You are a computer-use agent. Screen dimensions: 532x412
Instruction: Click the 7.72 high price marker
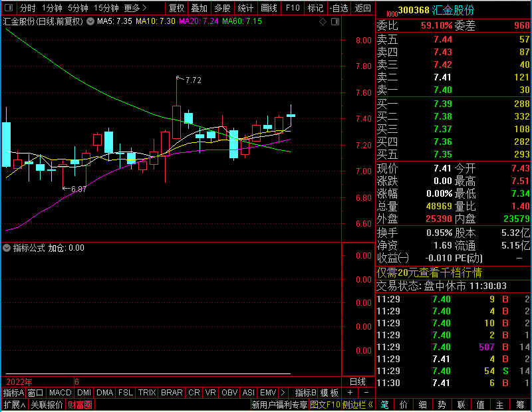pos(194,80)
